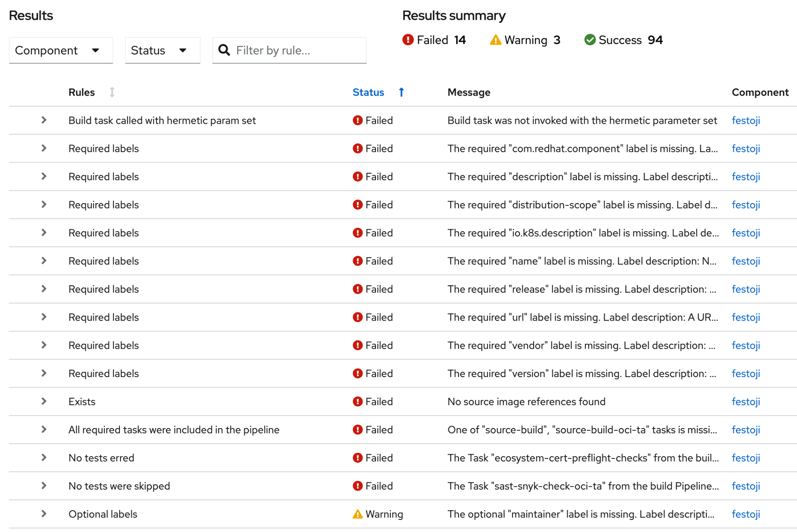Expand the Exists rule row
This screenshot has height=532, width=797.
[x=44, y=401]
